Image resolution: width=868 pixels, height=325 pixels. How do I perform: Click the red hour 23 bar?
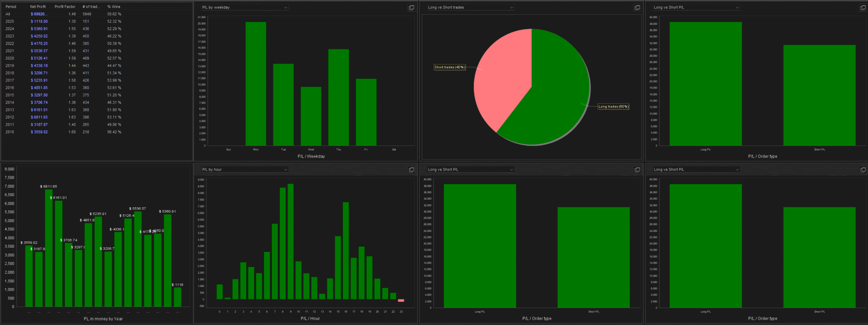point(401,301)
